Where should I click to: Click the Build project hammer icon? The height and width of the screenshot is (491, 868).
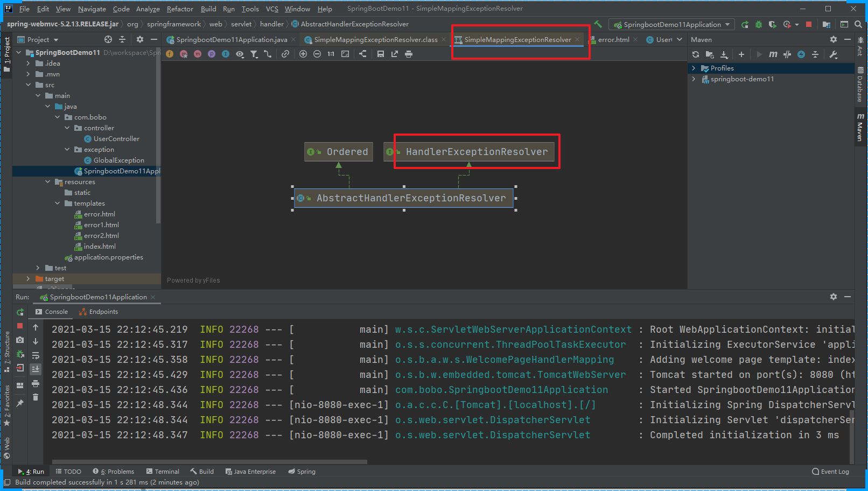point(598,24)
